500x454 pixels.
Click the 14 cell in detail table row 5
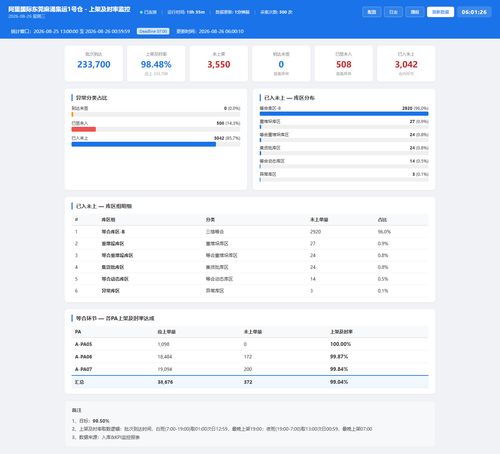[313, 279]
